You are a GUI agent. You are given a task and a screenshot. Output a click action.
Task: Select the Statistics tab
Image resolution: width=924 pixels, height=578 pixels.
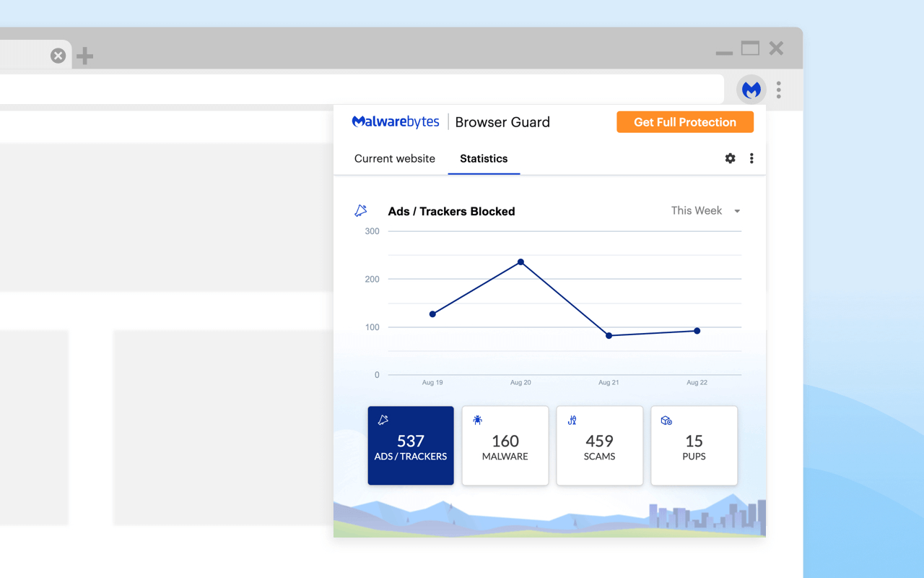pyautogui.click(x=484, y=158)
